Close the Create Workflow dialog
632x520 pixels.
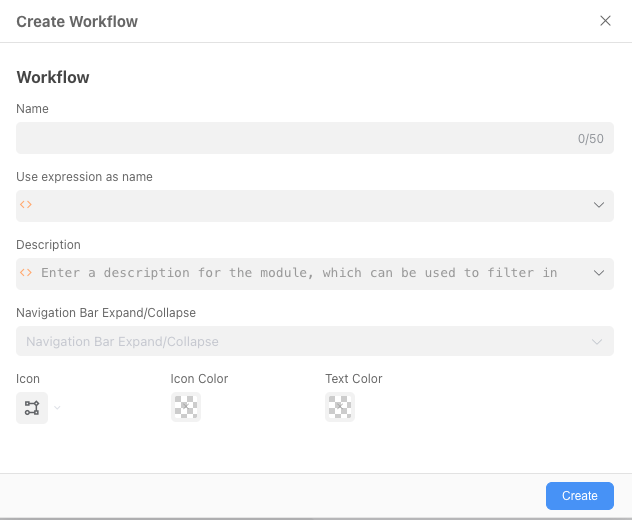(x=605, y=21)
